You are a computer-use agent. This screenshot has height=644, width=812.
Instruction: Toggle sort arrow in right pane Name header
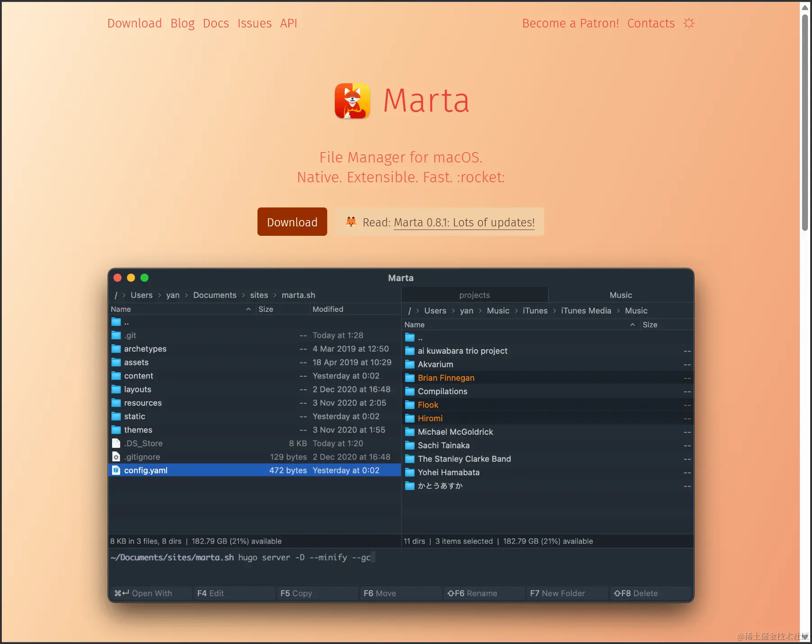coord(632,324)
